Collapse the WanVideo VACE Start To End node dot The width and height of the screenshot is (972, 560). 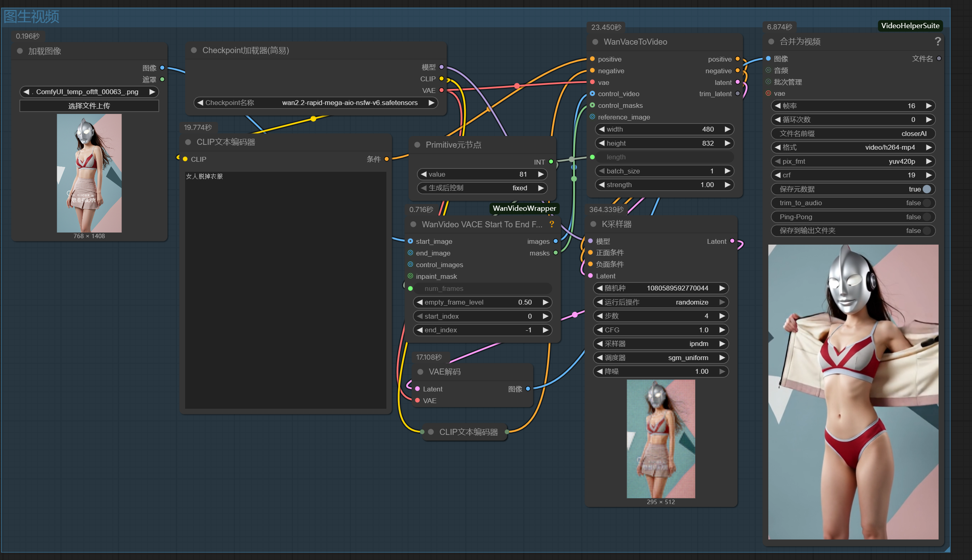point(413,224)
